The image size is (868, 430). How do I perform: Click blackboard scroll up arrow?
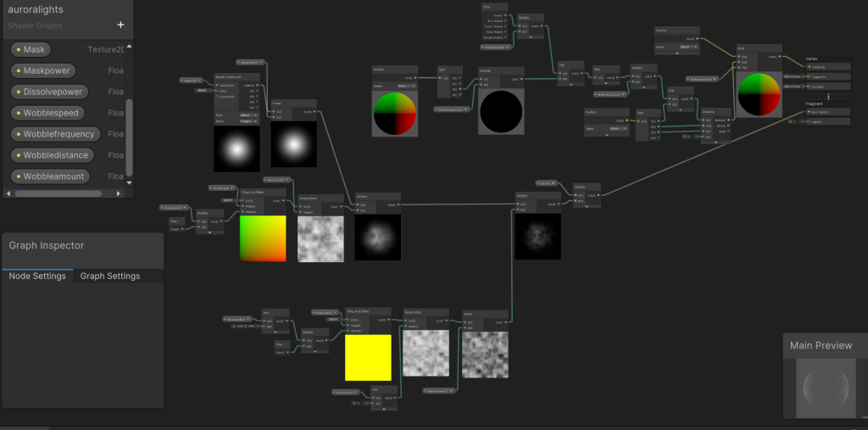point(130,46)
